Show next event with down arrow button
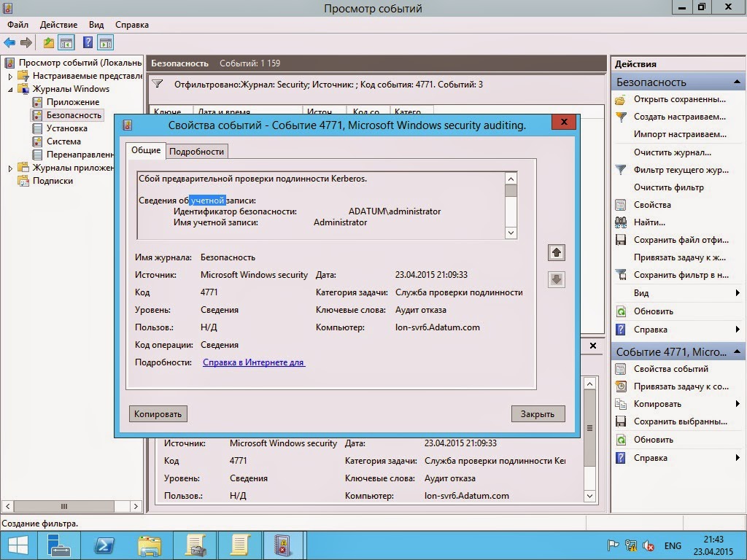 [x=557, y=279]
